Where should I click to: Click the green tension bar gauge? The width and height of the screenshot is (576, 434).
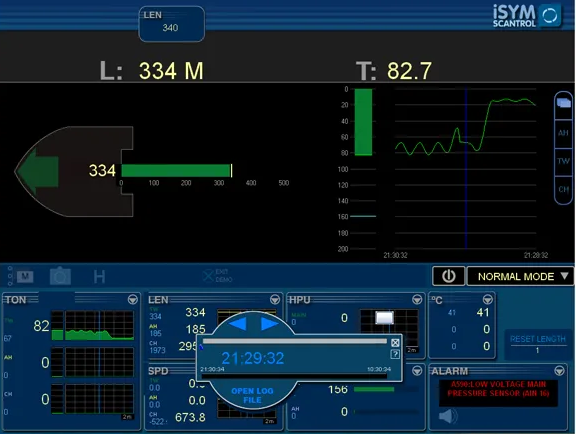tap(363, 122)
